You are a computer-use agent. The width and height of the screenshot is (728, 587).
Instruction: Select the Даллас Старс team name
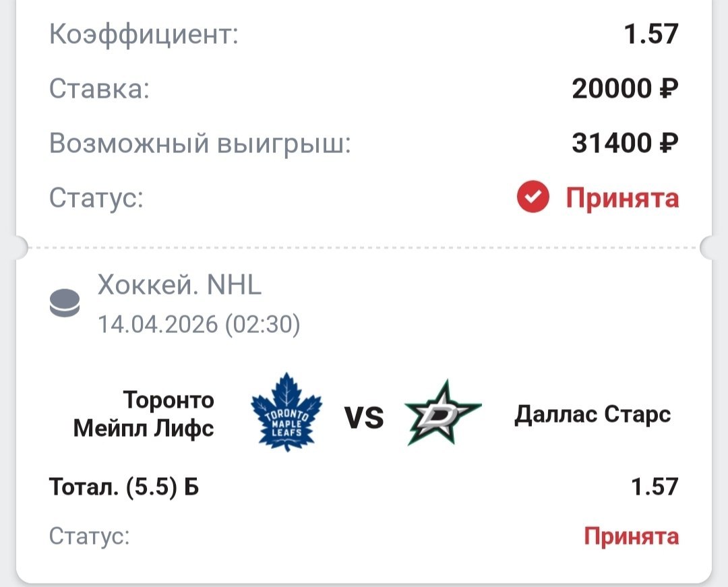[593, 414]
